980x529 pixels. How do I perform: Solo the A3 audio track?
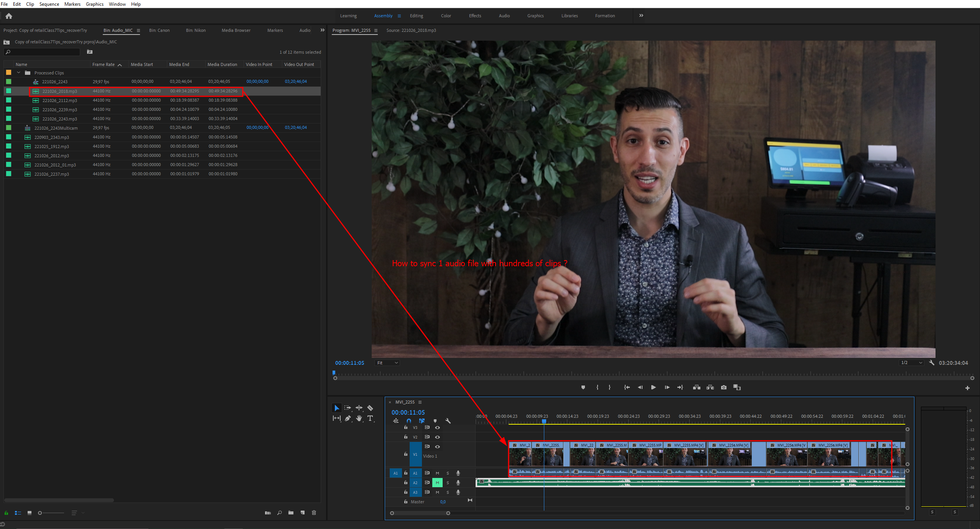click(x=448, y=492)
